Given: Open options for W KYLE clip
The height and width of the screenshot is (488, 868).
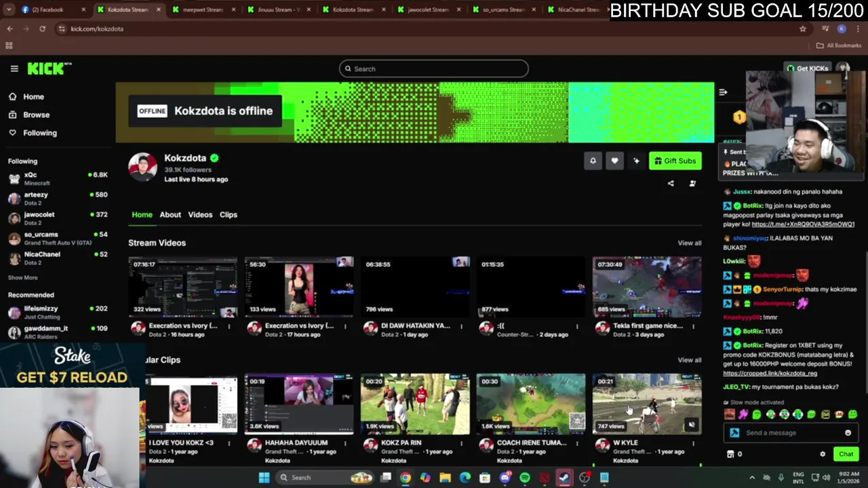Looking at the screenshot, I should [693, 443].
